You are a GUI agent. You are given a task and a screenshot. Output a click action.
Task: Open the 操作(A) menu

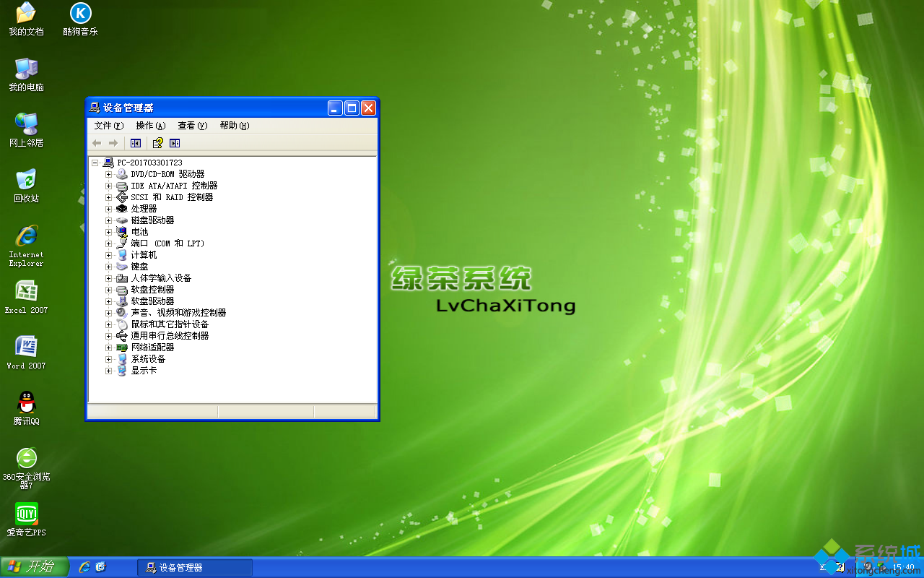151,126
